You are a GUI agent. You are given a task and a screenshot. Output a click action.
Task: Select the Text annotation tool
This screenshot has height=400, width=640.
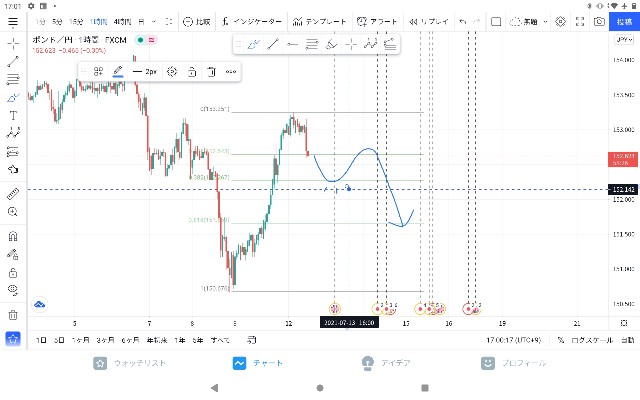tap(13, 116)
